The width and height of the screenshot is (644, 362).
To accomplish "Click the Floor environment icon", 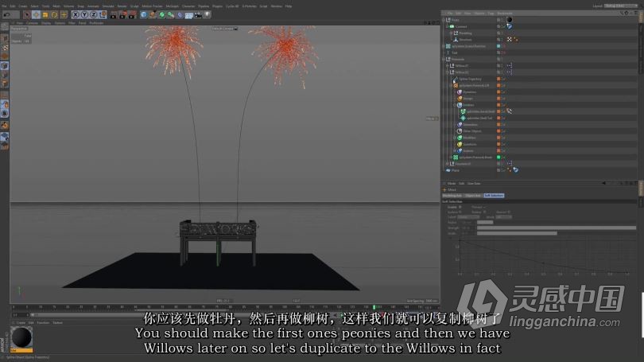I will [189, 15].
